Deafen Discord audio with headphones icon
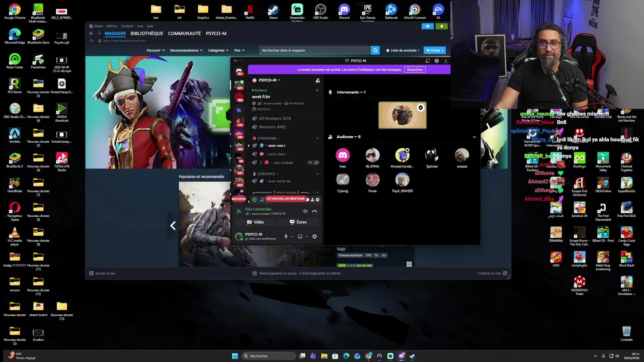The image size is (644, 362). coord(300,236)
